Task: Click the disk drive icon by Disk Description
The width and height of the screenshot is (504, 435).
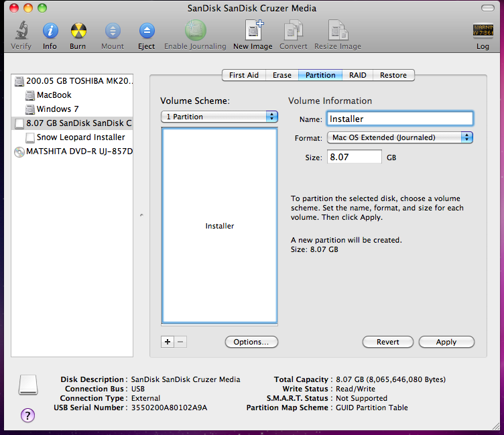Action: pyautogui.click(x=28, y=385)
